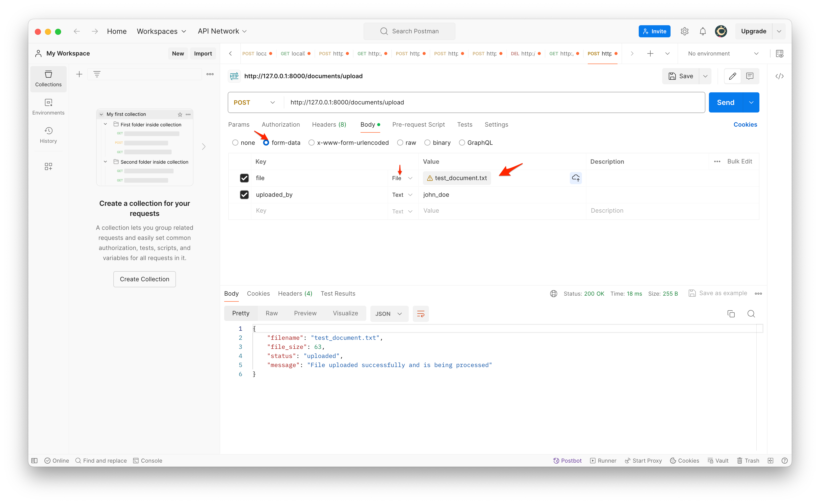The image size is (820, 504).
Task: Click the Create Collection button
Action: tap(144, 279)
